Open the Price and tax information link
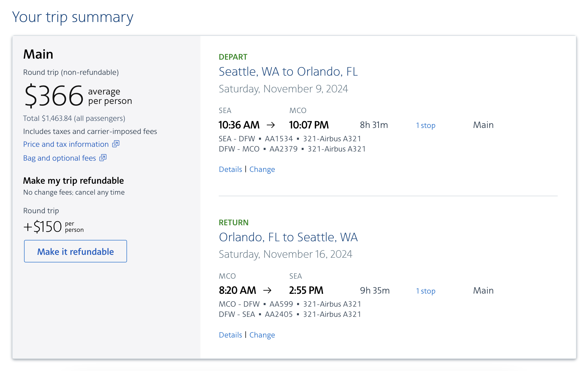The width and height of the screenshot is (588, 371). (66, 144)
